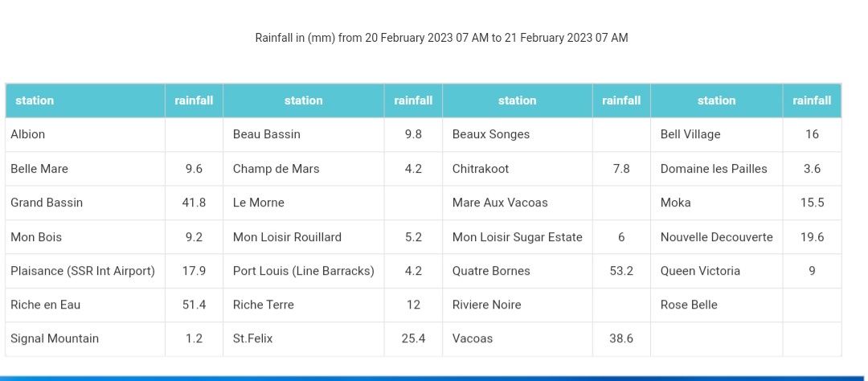Viewport: 868px width, 381px height.
Task: Click the 41.8 rainfall value for Grand Bassin
Action: tap(194, 203)
